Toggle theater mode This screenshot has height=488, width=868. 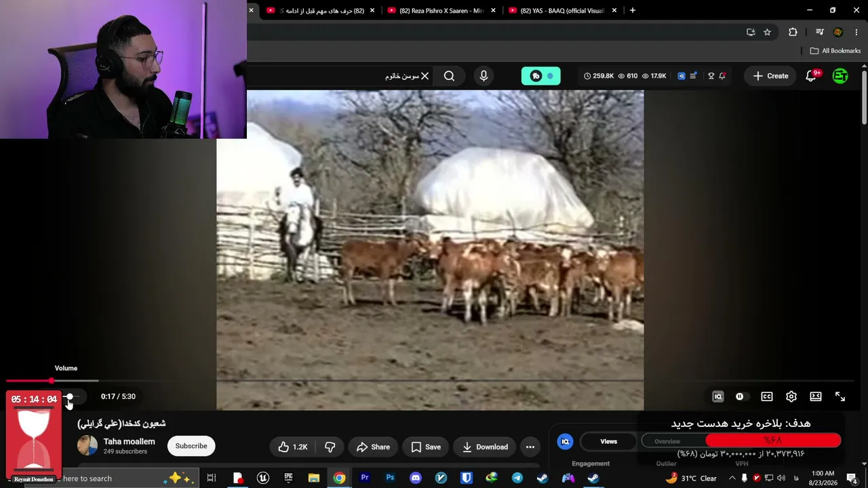click(x=816, y=396)
